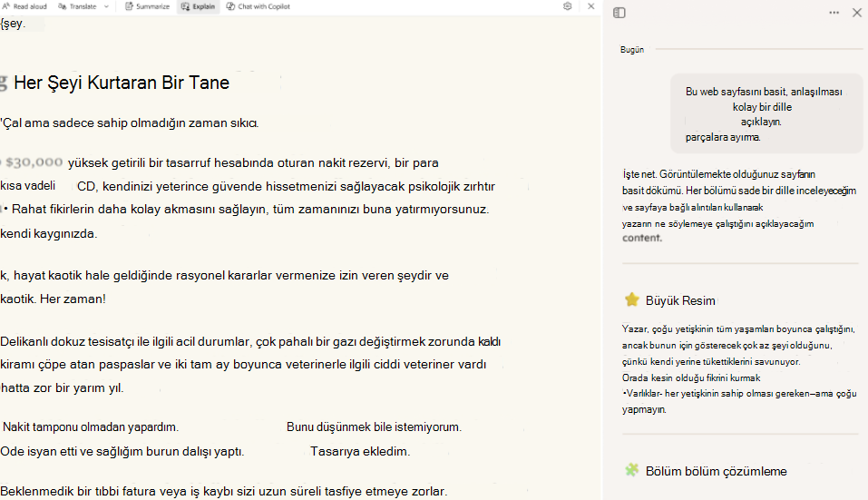
Task: Open Chat with Copilot from toolbar
Action: coord(258,6)
